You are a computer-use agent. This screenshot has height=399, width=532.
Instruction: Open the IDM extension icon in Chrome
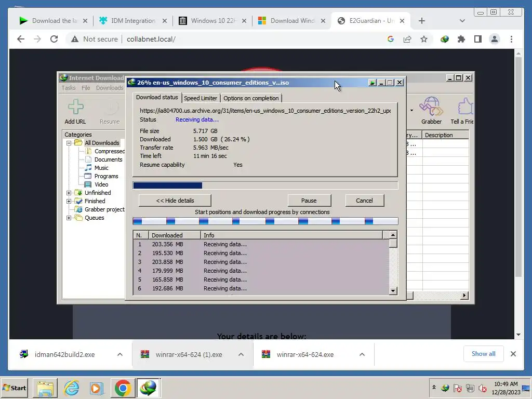(445, 39)
